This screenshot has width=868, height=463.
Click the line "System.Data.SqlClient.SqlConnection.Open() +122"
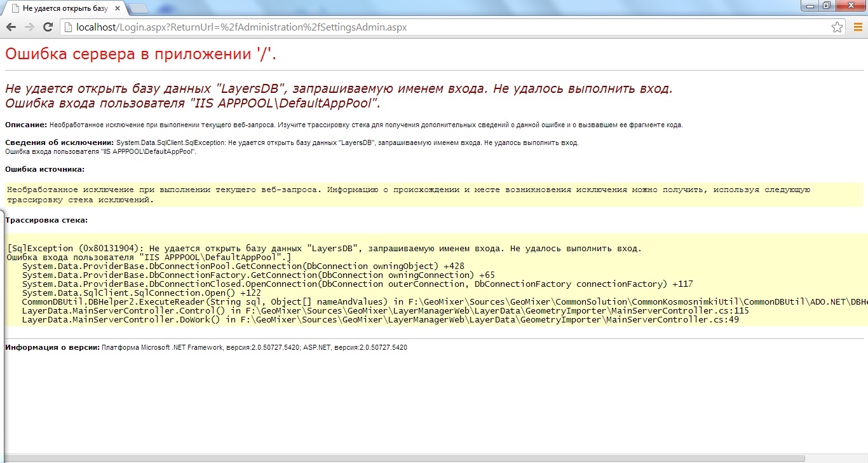coord(142,293)
